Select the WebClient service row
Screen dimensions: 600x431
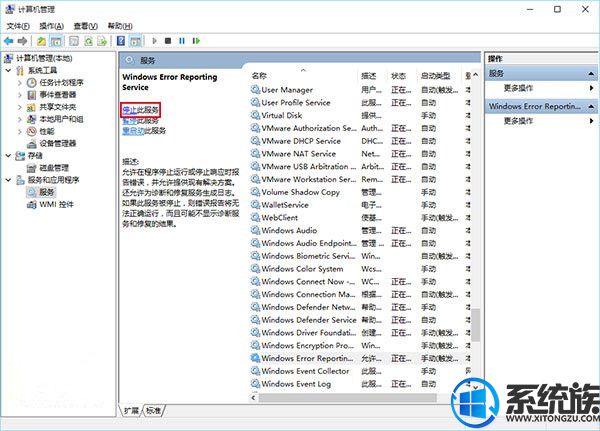point(360,218)
